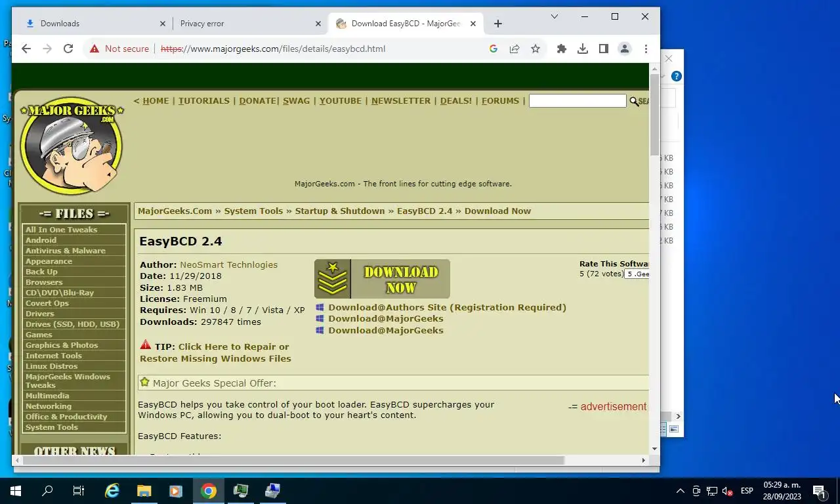Open the rating dropdown '5 .Gee'
840x504 pixels.
(x=637, y=274)
